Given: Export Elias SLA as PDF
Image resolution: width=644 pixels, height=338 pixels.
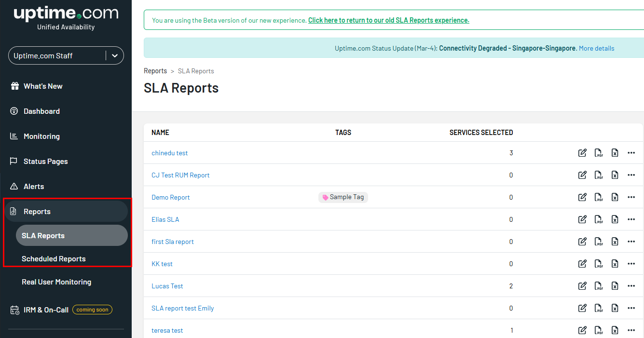Looking at the screenshot, I should coord(599,219).
